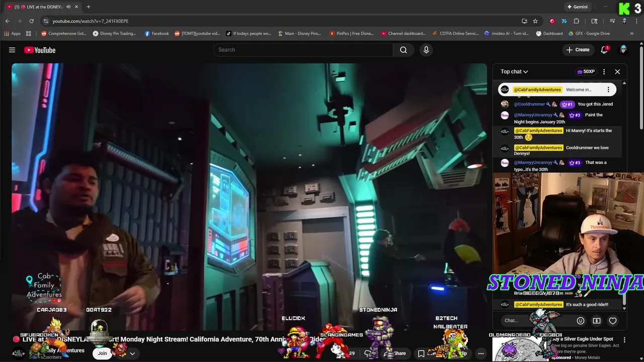Open the Apps bookmark

point(12,34)
